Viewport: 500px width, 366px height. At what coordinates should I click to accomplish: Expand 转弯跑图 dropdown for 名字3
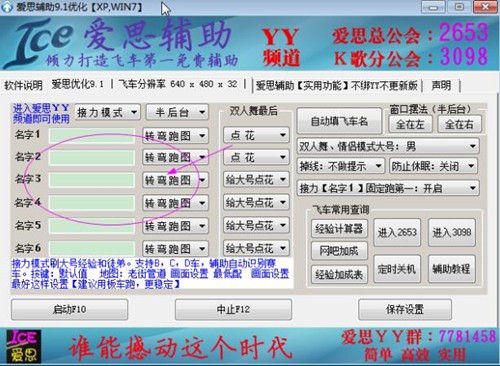click(175, 180)
